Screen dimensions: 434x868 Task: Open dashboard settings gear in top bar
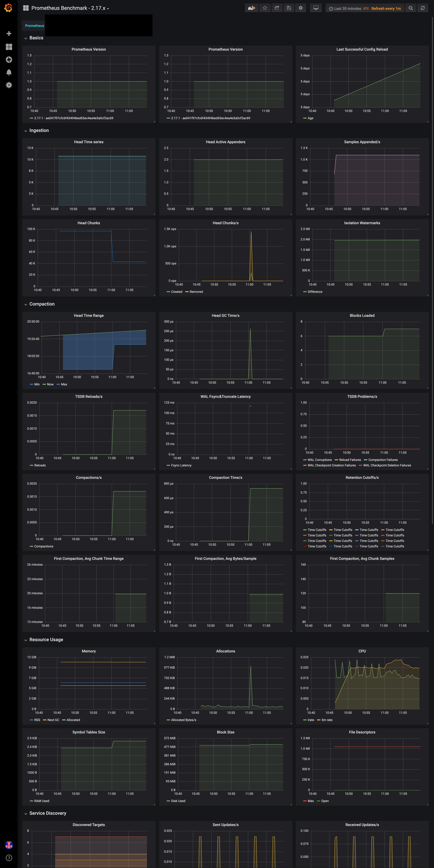click(301, 8)
